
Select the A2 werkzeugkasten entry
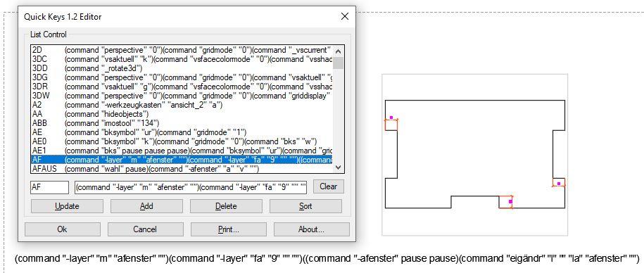tap(182, 105)
